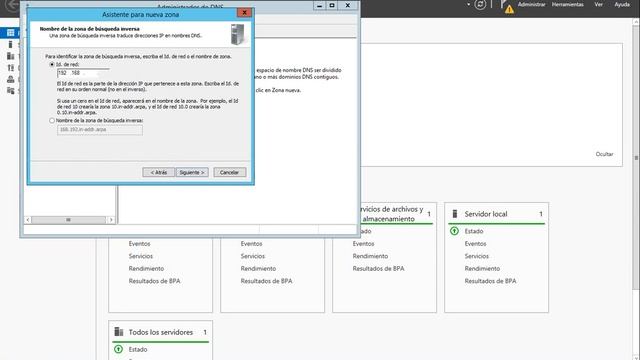Open the Ver menu
Viewport: 640px width, 360px height.
tap(598, 4)
